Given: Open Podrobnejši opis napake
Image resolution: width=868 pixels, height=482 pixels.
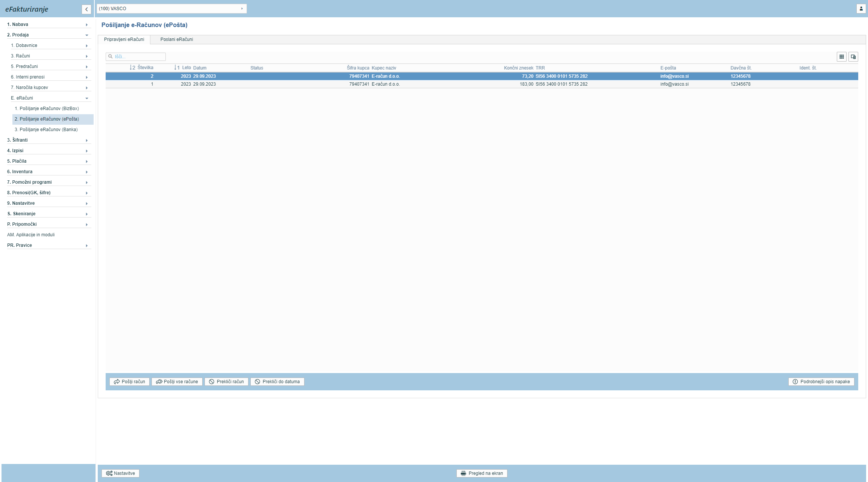Looking at the screenshot, I should pos(821,382).
